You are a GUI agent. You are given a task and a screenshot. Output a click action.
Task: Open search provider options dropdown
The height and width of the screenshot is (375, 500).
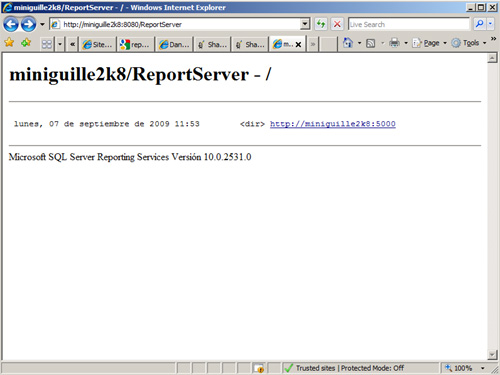(490, 24)
